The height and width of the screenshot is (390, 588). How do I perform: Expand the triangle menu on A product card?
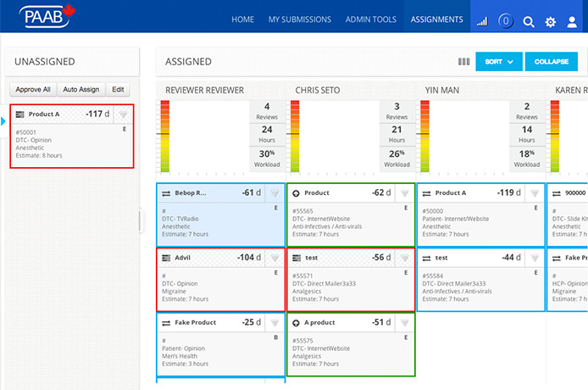[405, 323]
